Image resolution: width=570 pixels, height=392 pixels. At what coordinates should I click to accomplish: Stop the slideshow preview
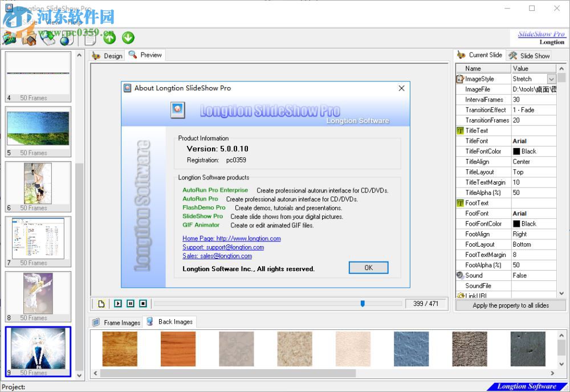[143, 303]
